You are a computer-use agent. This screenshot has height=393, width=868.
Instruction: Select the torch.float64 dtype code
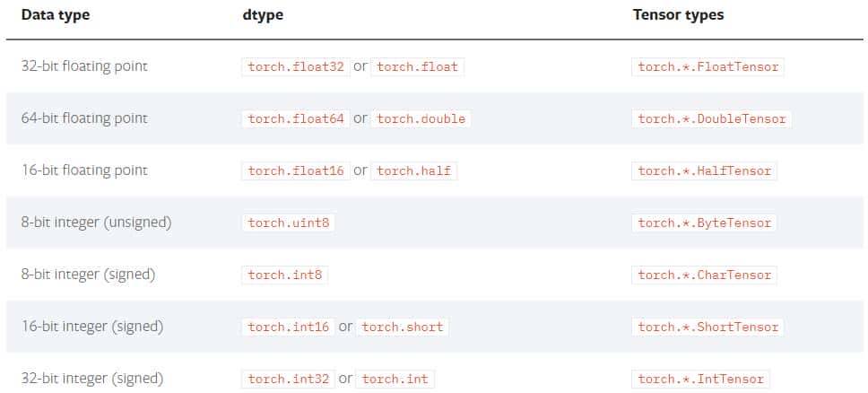(296, 118)
